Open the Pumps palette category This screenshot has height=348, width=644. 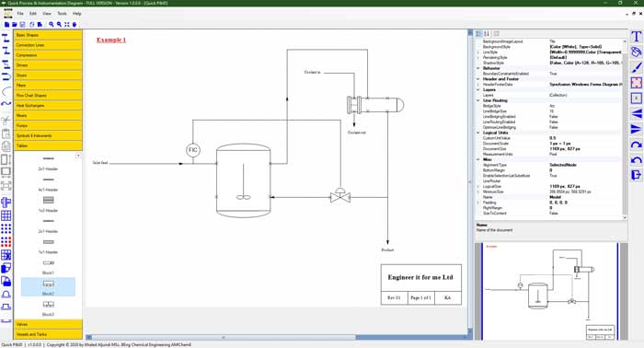pyautogui.click(x=48, y=126)
